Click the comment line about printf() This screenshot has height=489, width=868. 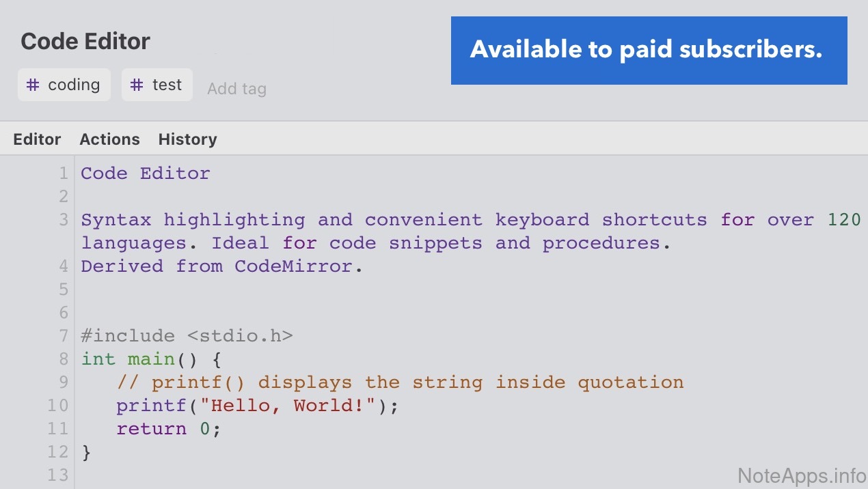(400, 382)
